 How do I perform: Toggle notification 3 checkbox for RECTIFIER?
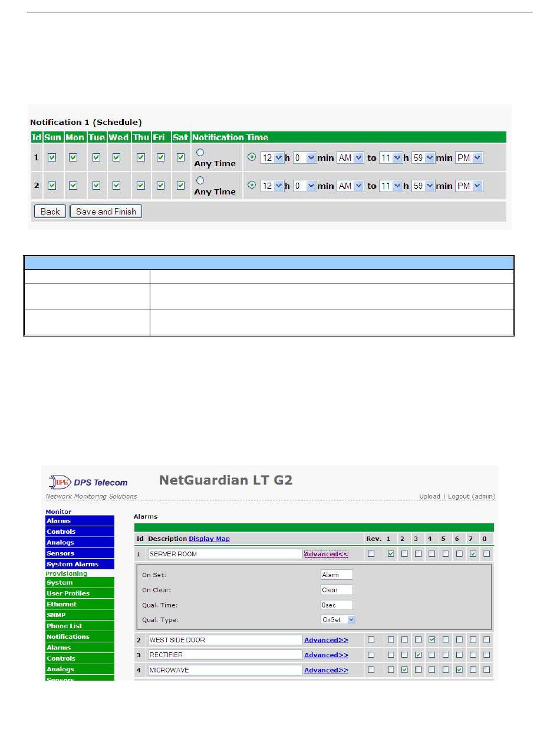pos(418,655)
